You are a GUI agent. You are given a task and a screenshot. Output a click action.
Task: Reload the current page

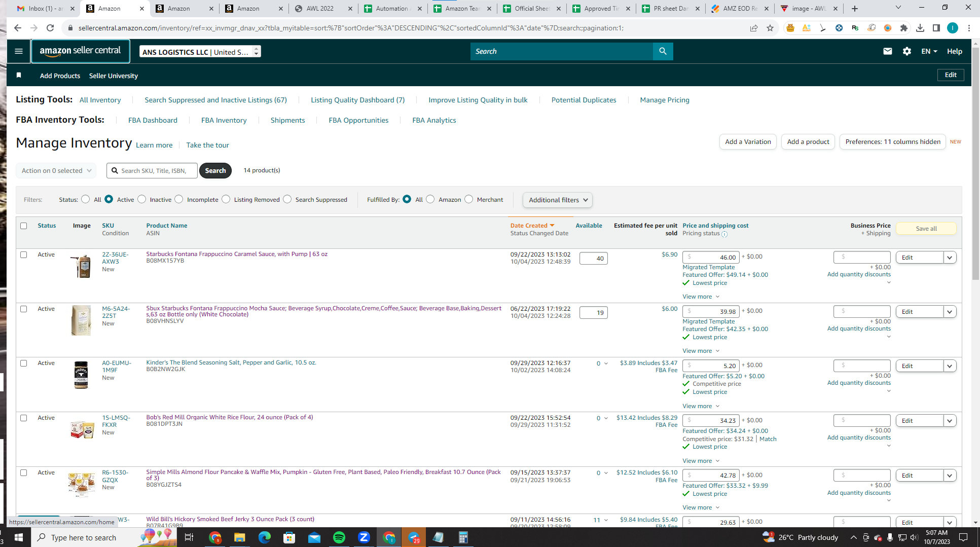50,28
